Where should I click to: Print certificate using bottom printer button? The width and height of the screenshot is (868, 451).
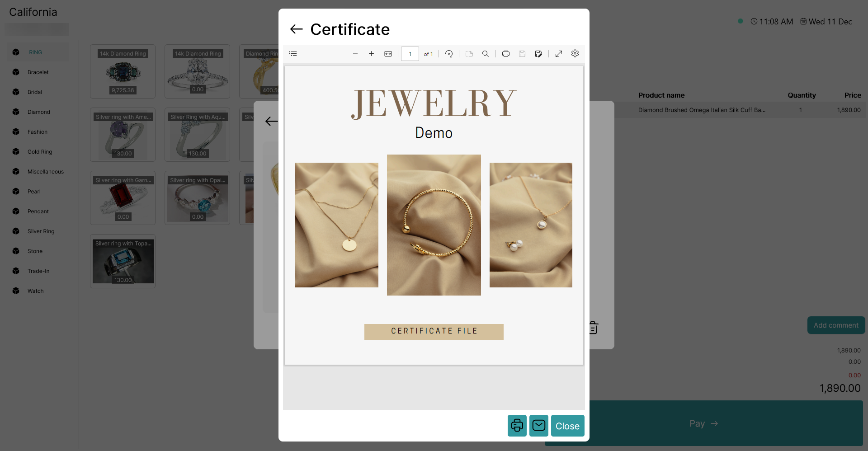click(517, 426)
